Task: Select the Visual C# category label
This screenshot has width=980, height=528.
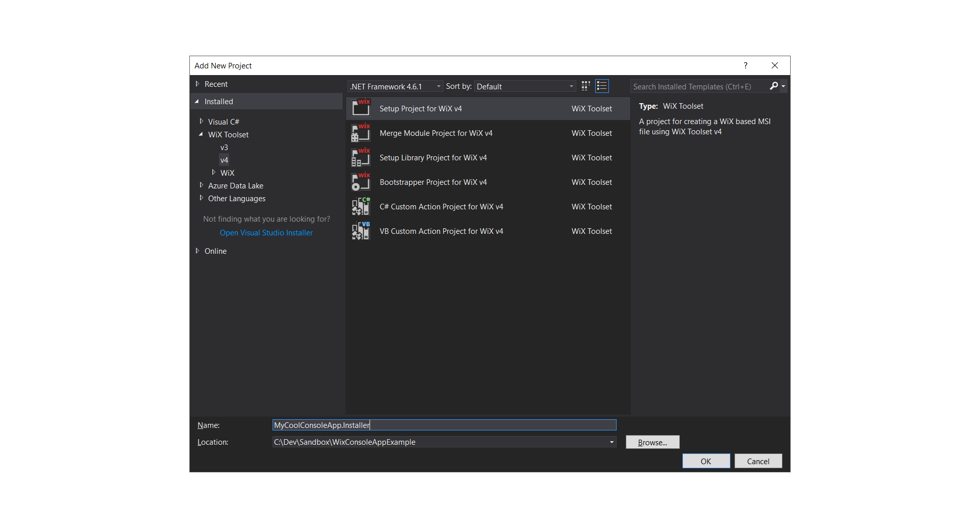Action: coord(224,122)
